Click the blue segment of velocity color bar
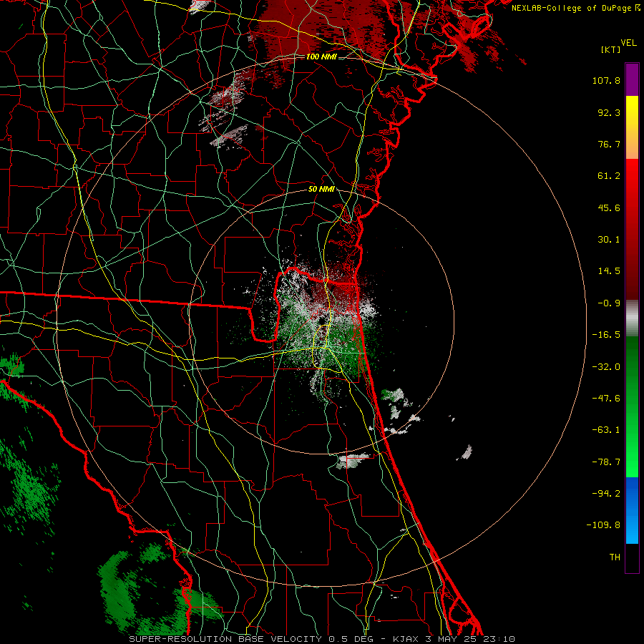Viewport: 644px width, 644px height. point(632,511)
